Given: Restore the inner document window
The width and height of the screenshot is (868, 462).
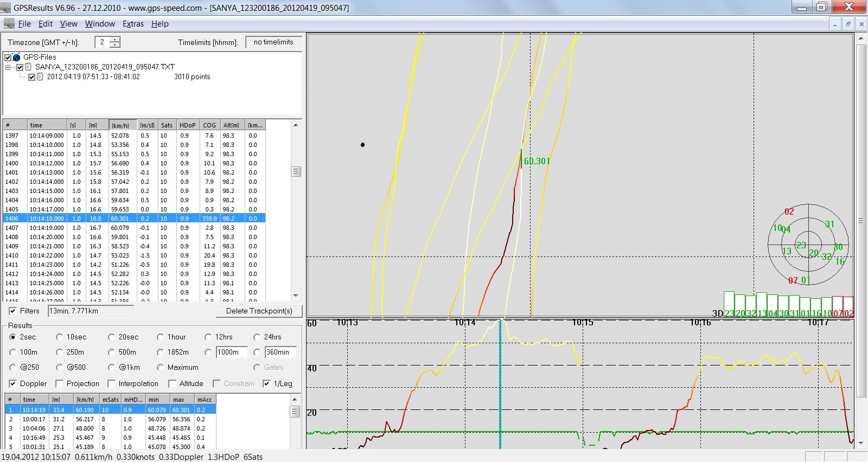Looking at the screenshot, I should tap(848, 24).
